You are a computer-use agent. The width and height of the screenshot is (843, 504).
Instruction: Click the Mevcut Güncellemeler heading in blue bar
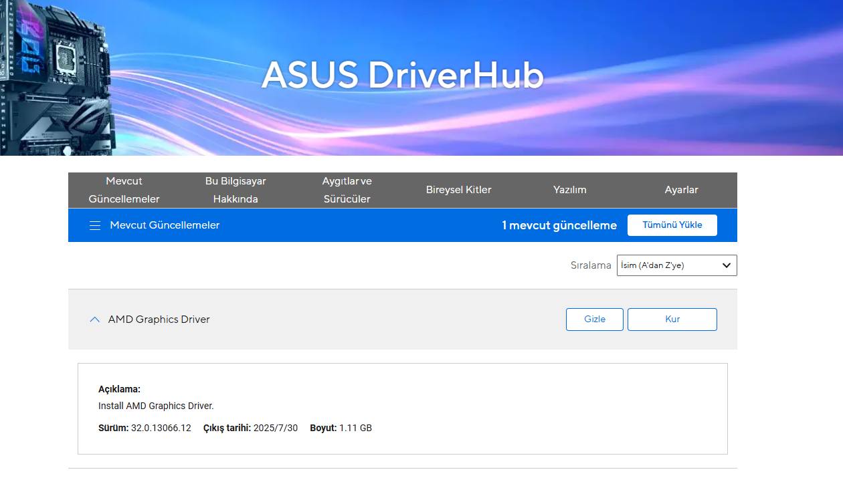(165, 225)
